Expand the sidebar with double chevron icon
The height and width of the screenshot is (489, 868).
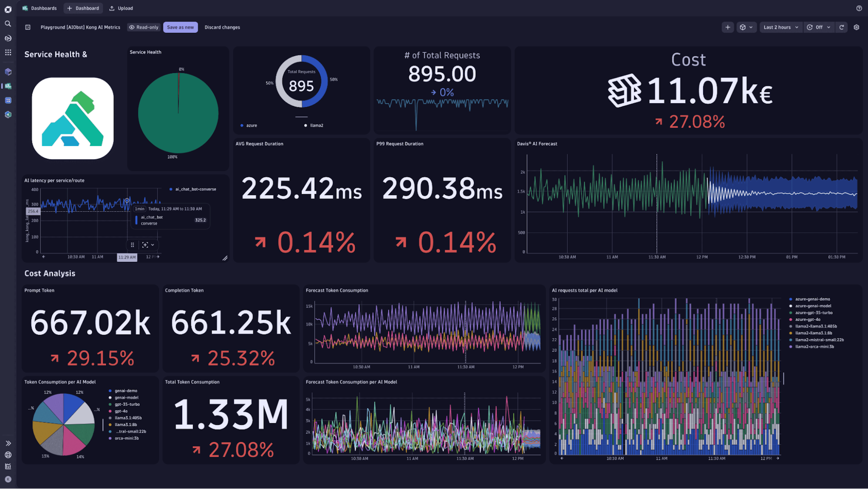8,443
